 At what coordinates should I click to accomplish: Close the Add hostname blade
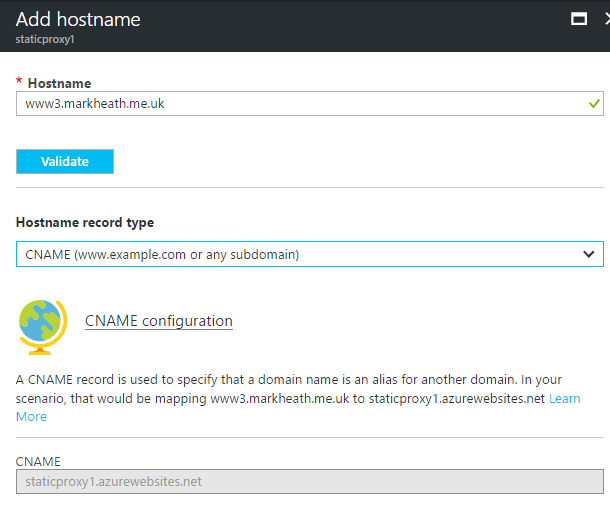click(605, 18)
